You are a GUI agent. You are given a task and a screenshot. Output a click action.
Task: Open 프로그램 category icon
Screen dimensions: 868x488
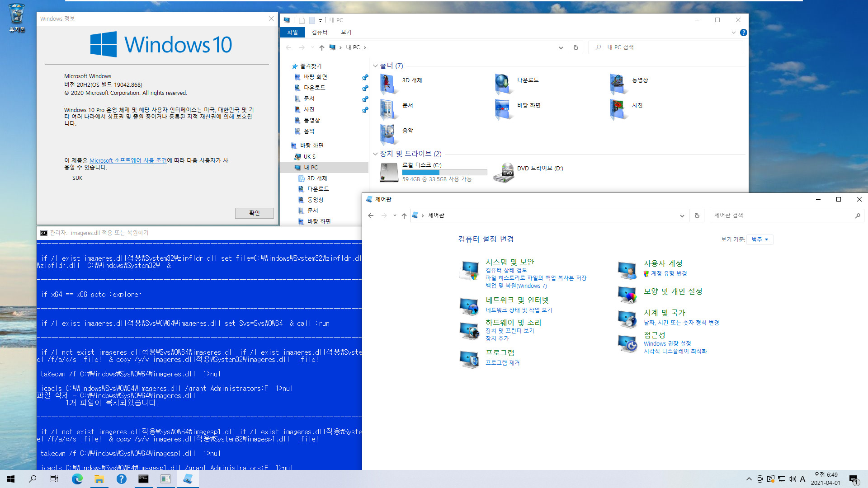[x=469, y=359]
